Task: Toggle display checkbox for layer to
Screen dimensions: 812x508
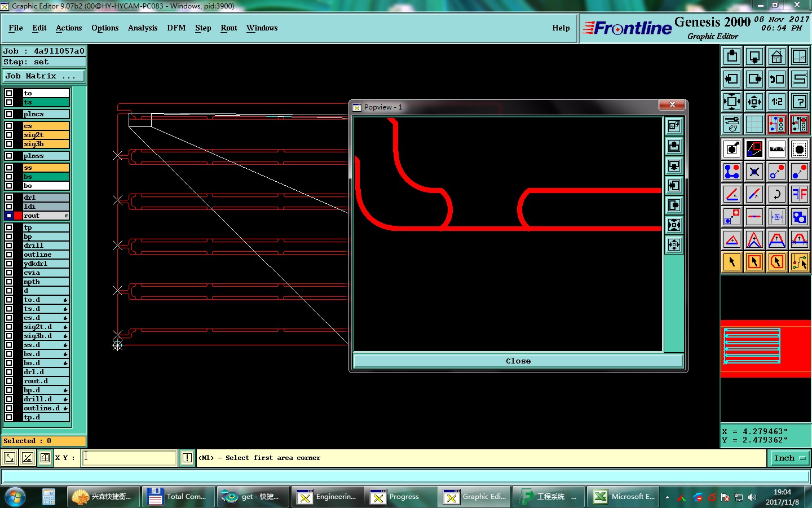Action: pyautogui.click(x=9, y=93)
